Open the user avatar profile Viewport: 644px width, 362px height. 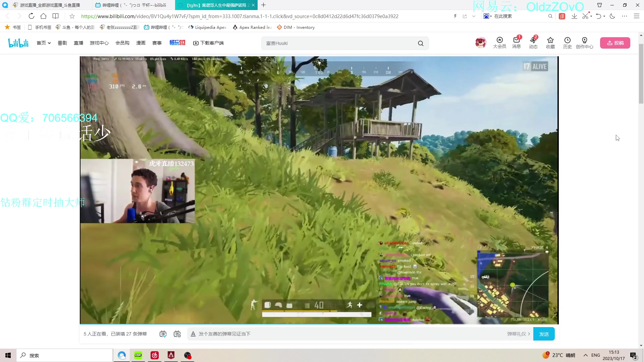[x=481, y=43]
